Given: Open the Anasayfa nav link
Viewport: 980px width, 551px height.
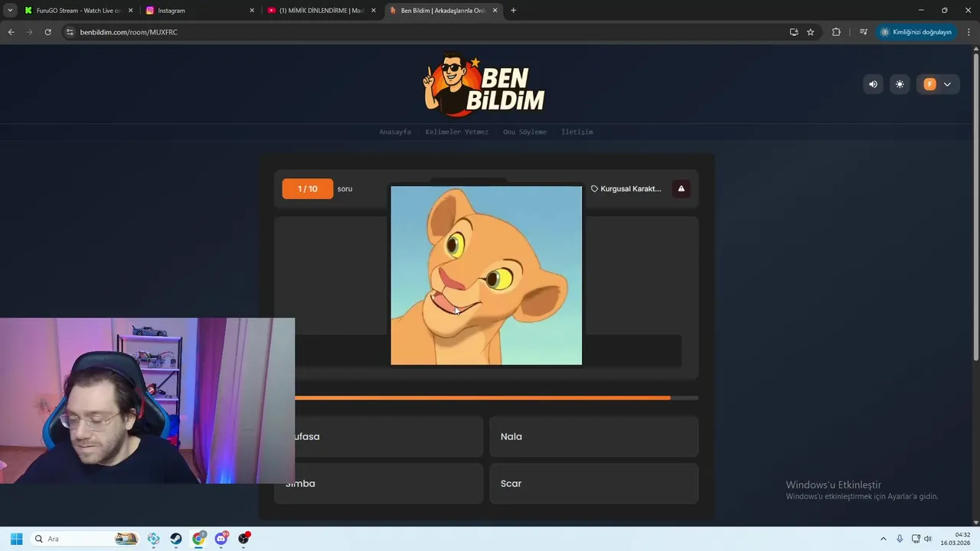Looking at the screenshot, I should pyautogui.click(x=395, y=132).
